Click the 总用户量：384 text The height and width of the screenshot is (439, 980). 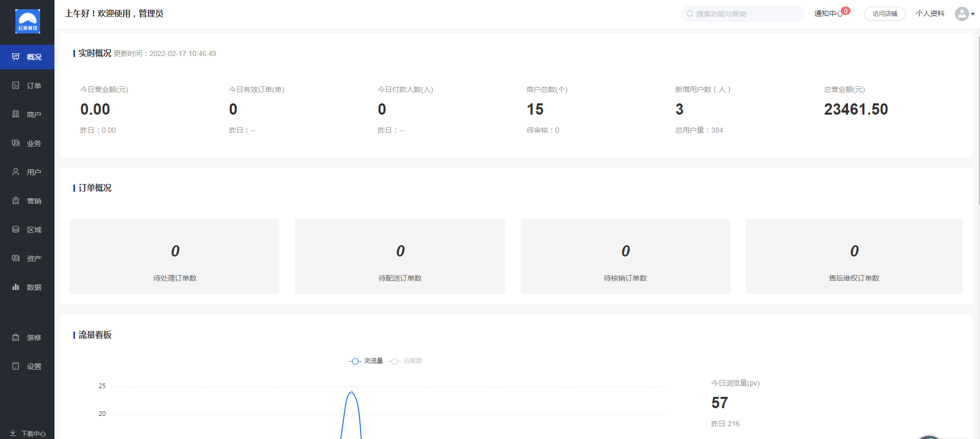click(699, 131)
